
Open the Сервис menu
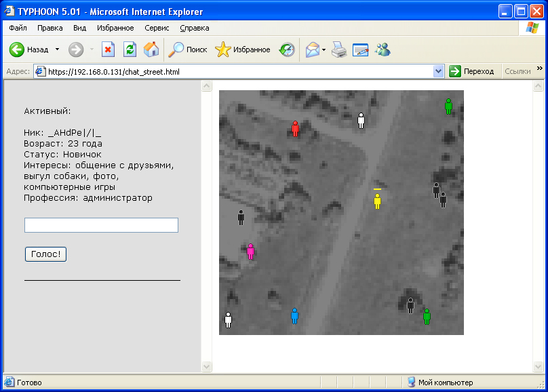(x=157, y=28)
